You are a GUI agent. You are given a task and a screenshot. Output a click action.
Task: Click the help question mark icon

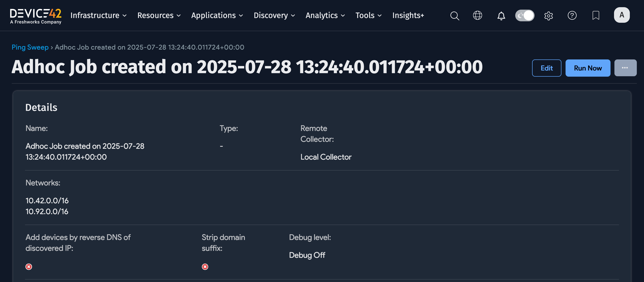pos(572,15)
